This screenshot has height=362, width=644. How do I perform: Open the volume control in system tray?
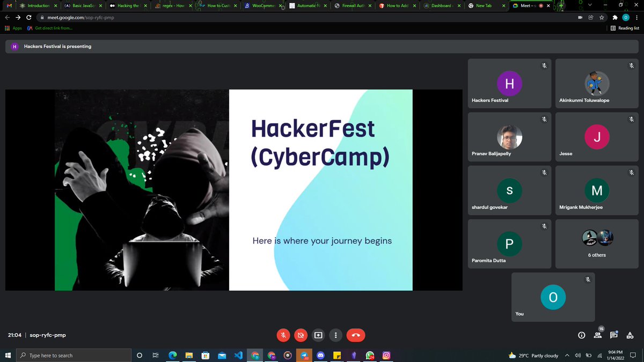click(578, 355)
